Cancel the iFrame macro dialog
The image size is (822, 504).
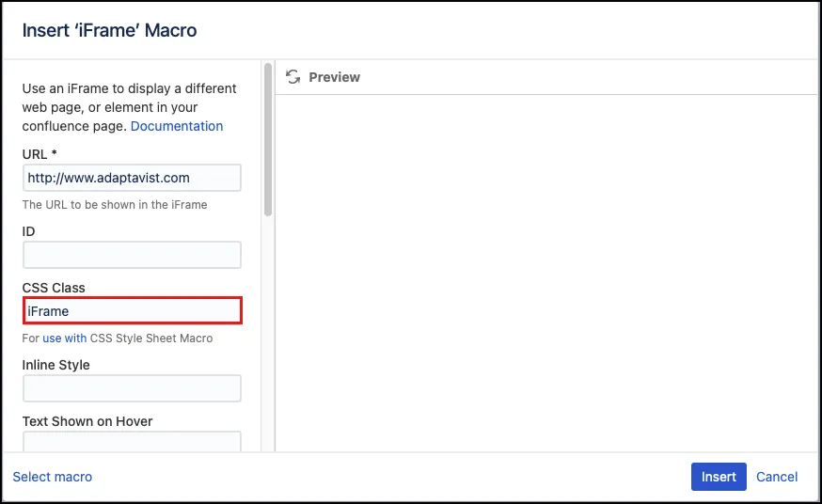point(777,477)
